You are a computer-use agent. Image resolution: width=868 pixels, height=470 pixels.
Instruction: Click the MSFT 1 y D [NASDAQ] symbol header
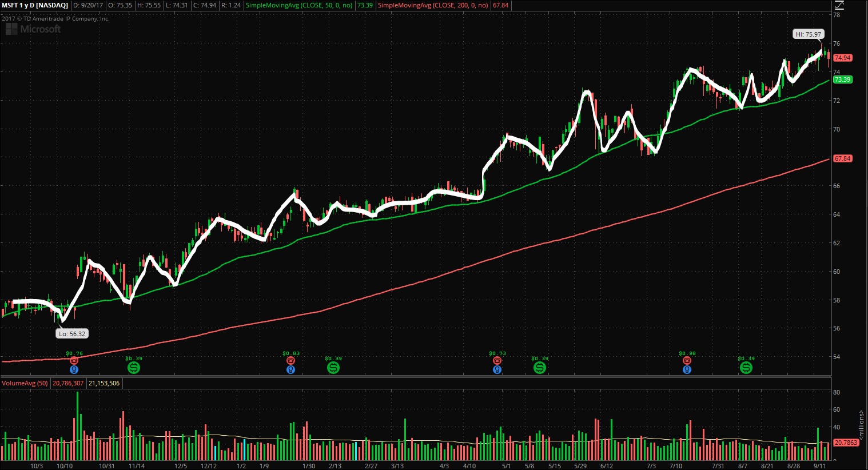point(35,5)
